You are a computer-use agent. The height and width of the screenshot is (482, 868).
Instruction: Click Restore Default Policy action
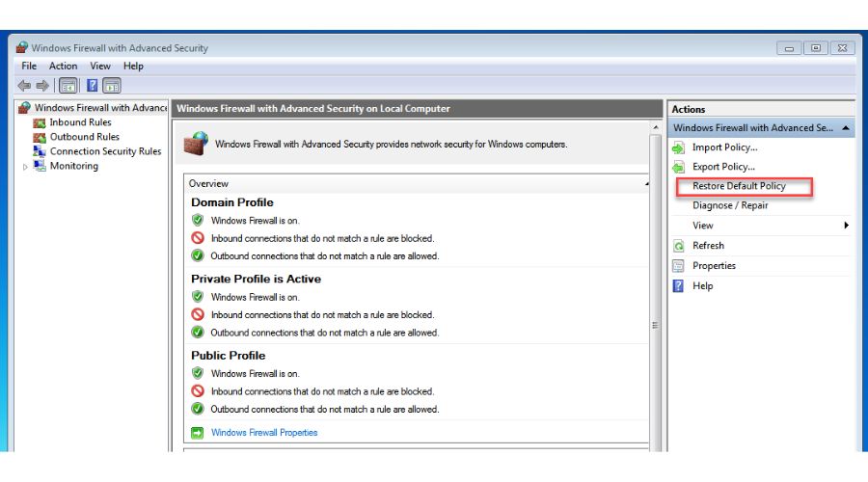point(739,186)
